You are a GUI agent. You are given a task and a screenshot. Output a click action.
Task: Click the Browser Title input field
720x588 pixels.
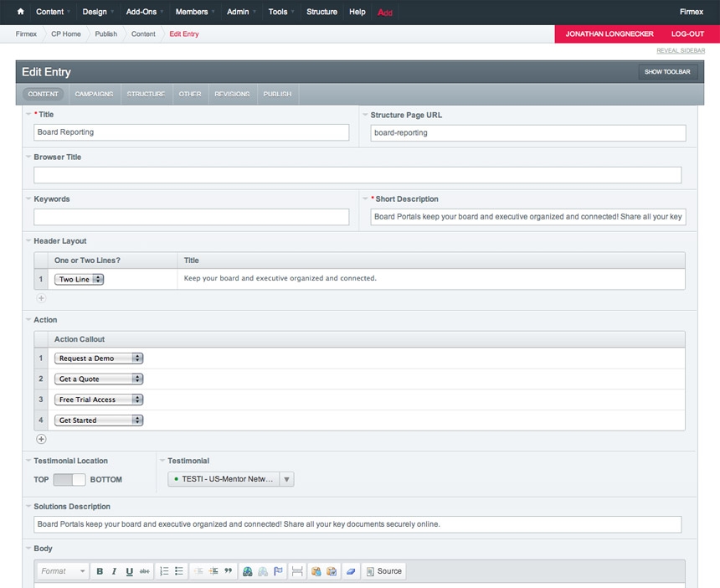click(x=357, y=175)
